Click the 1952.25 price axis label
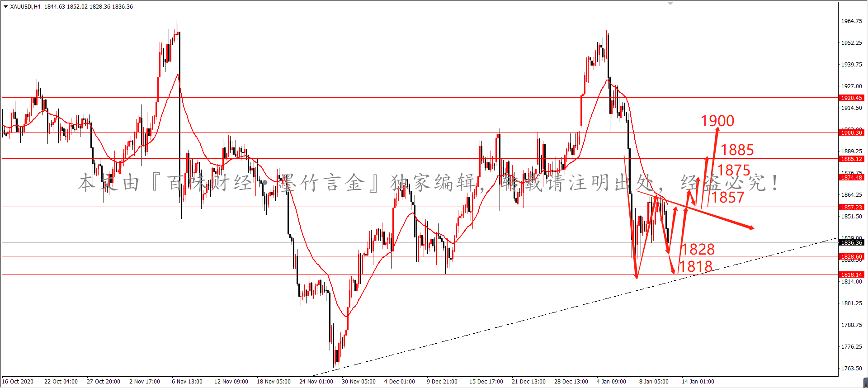868x388 pixels. click(x=851, y=43)
